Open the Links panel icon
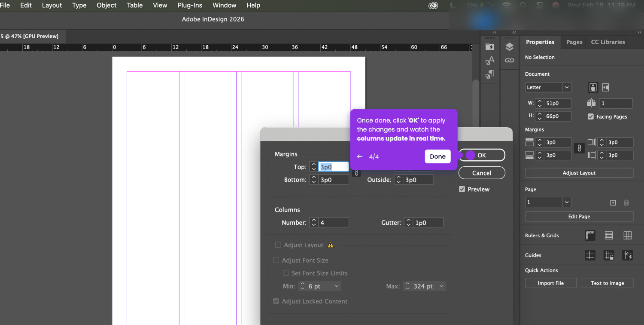This screenshot has height=325, width=644. (509, 61)
